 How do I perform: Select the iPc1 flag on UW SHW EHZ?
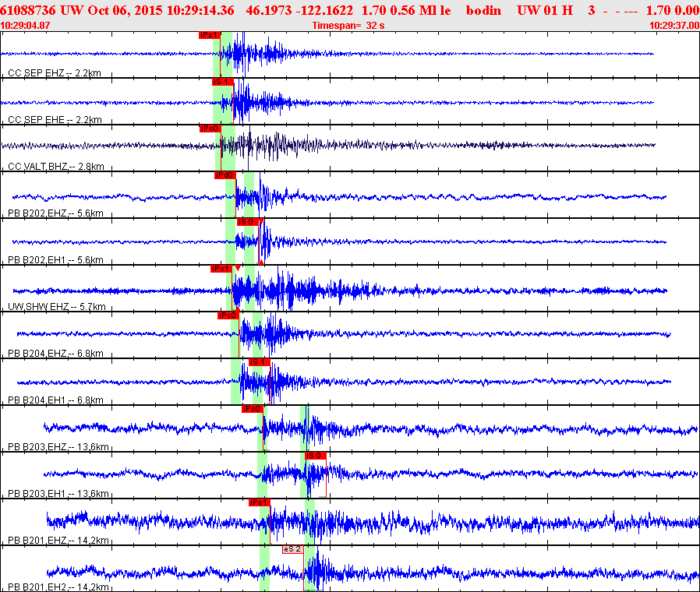pyautogui.click(x=221, y=269)
